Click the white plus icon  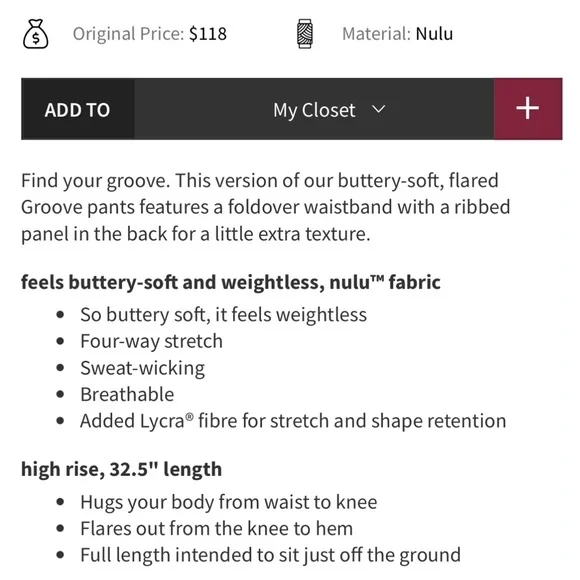tap(527, 108)
